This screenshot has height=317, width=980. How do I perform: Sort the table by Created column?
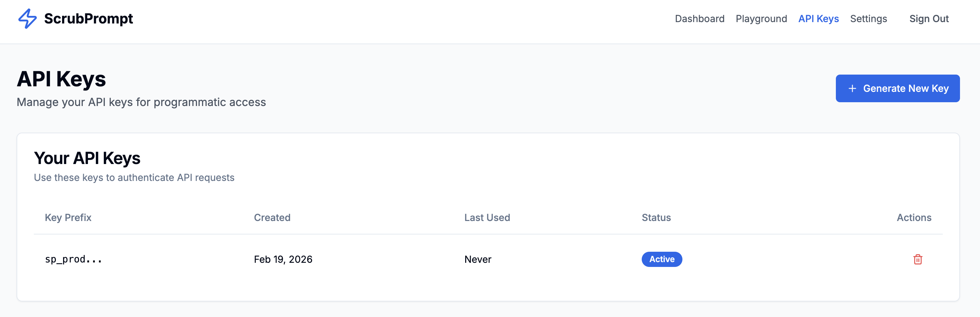tap(272, 218)
